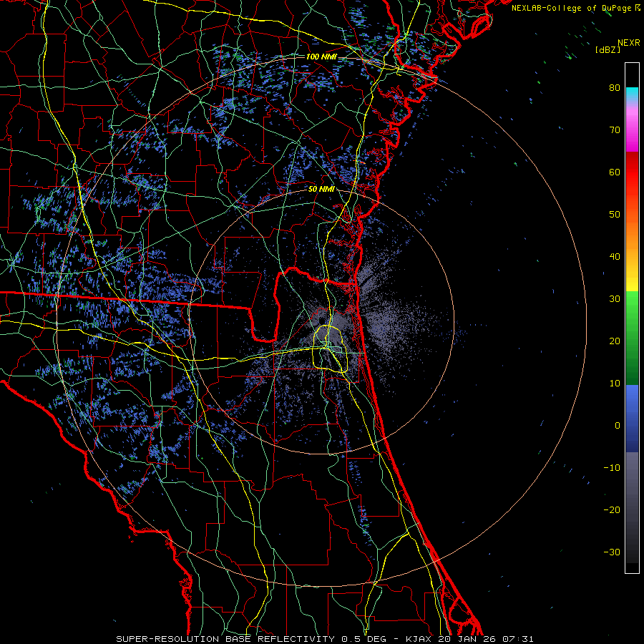The height and width of the screenshot is (644, 644).
Task: Pick the cyan segment at top of color bar
Action: pyautogui.click(x=632, y=94)
